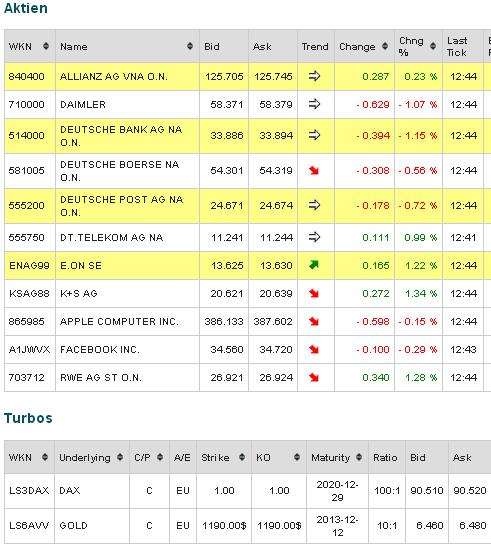Open FACEBOOK INC. stock name
The image size is (491, 550).
pyautogui.click(x=100, y=350)
